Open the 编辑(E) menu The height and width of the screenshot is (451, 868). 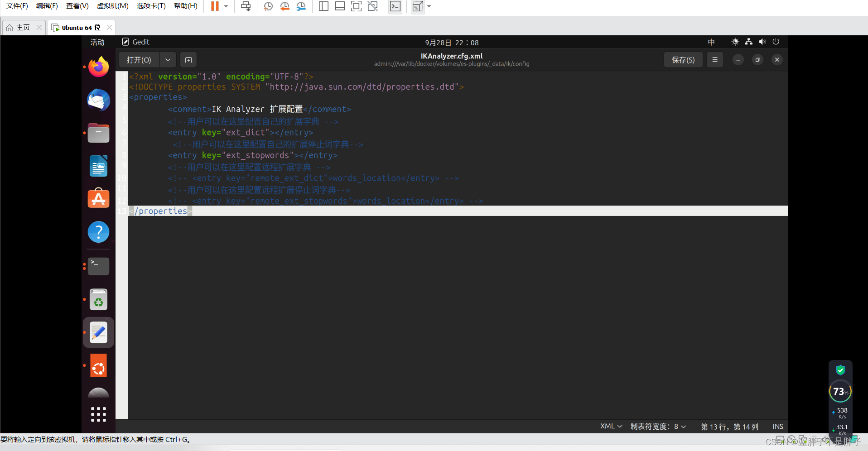47,6
